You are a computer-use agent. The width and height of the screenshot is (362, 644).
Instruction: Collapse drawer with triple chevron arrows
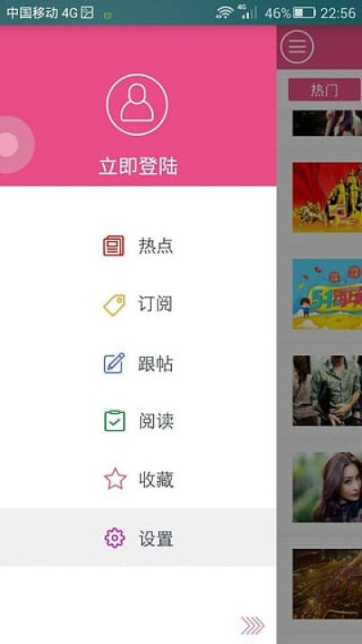(252, 626)
